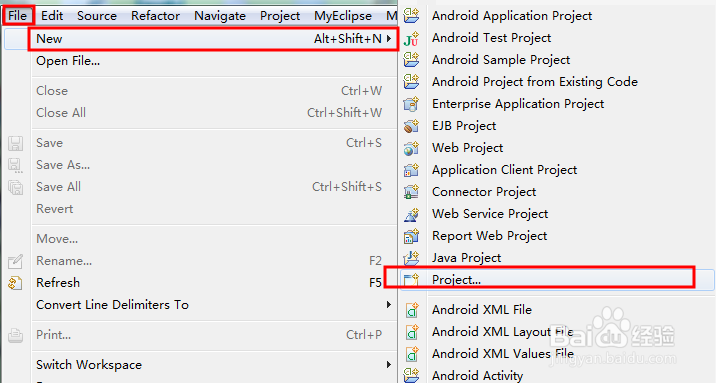Click the Android Activity icon
The height and width of the screenshot is (383, 716).
coord(411,375)
